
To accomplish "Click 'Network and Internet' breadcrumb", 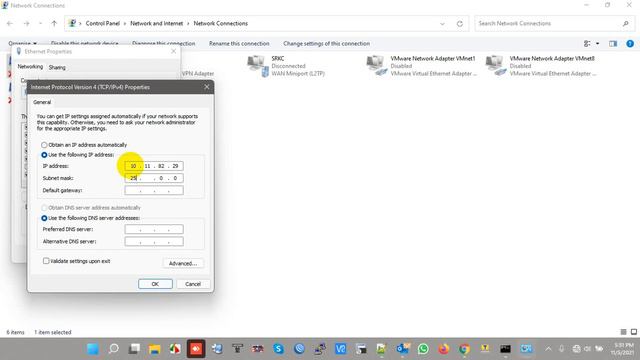I will (x=156, y=24).
